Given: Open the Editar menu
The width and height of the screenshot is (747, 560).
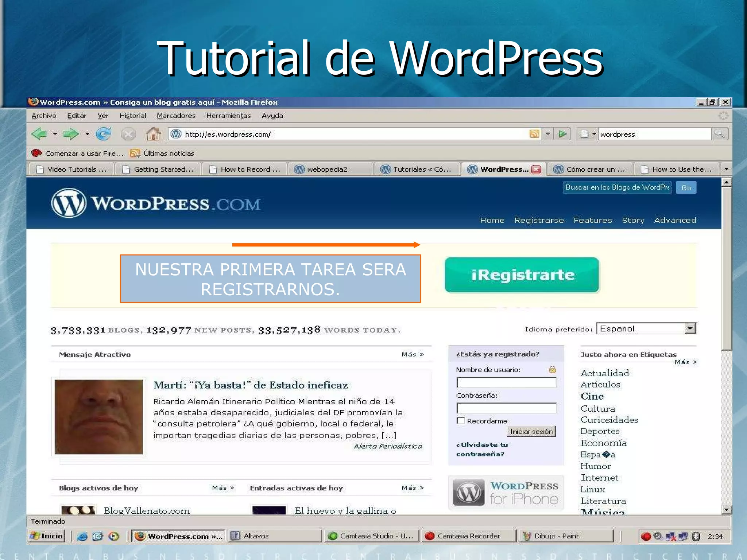Looking at the screenshot, I should tap(77, 116).
